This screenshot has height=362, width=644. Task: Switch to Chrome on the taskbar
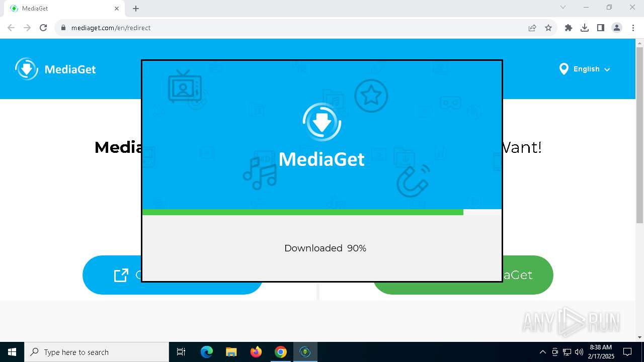click(x=281, y=352)
